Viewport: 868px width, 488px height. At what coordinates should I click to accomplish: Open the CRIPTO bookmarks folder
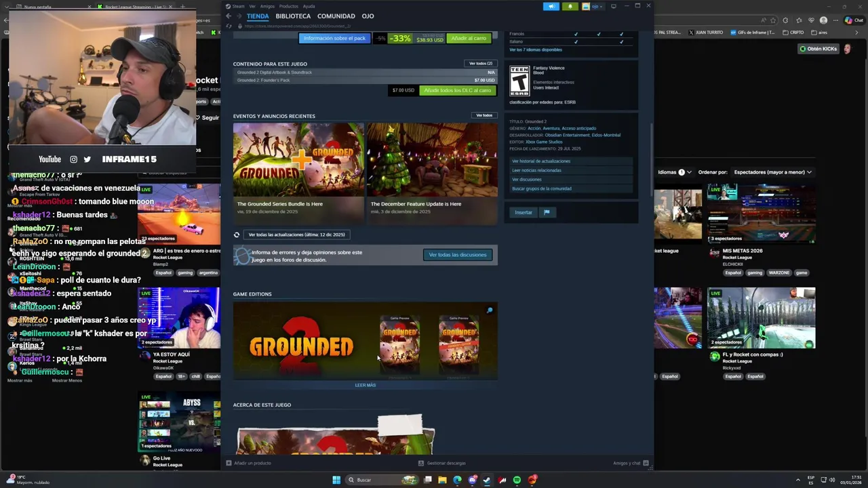[793, 32]
